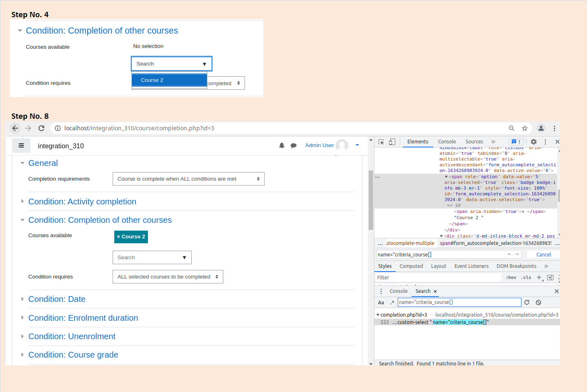Expand Condition: Activity completion section
Screen dimensions: 587x392
(x=23, y=202)
